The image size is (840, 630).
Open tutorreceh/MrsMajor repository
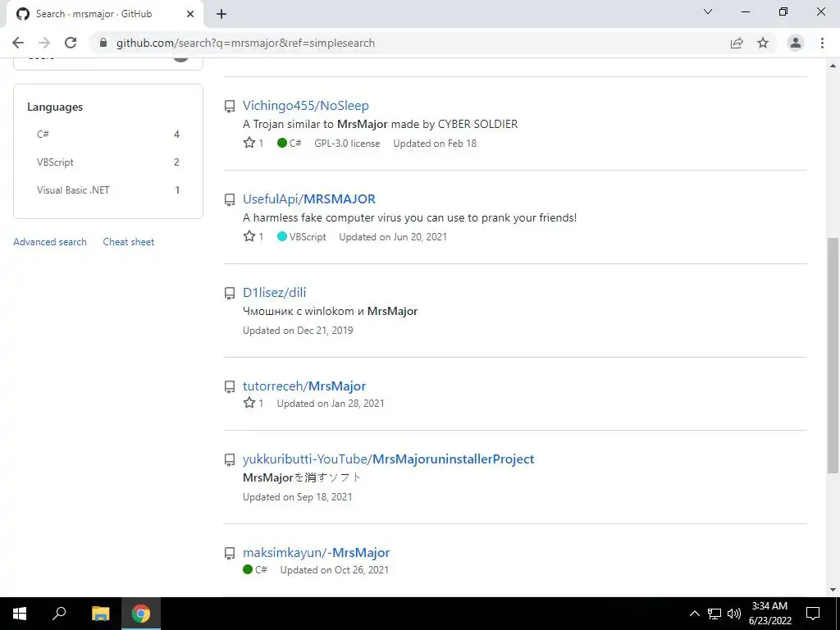pos(304,386)
